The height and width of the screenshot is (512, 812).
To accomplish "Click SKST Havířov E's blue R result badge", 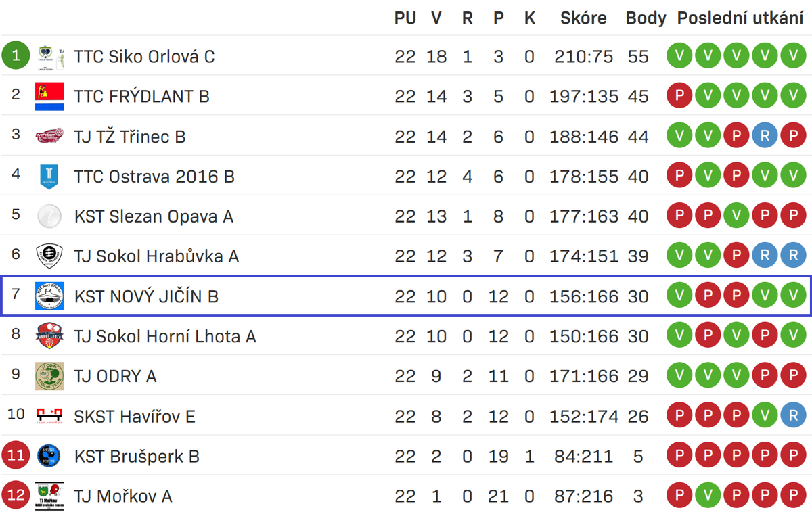I will pyautogui.click(x=792, y=416).
